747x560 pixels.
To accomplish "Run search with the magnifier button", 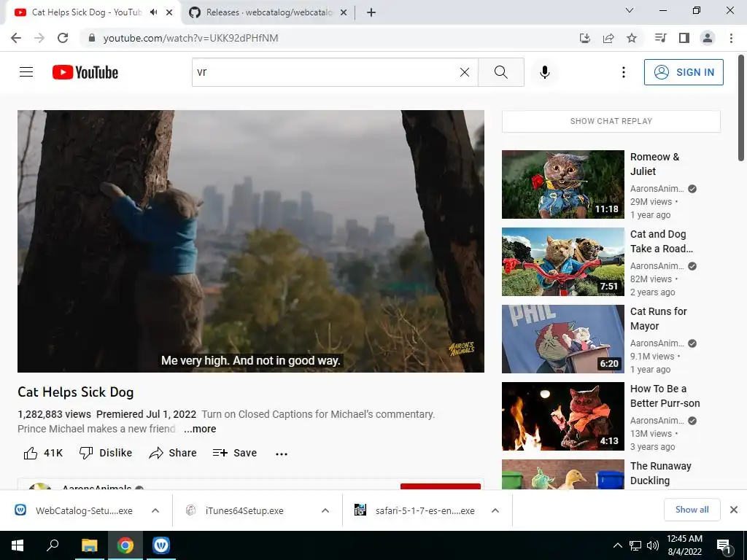I will (500, 72).
